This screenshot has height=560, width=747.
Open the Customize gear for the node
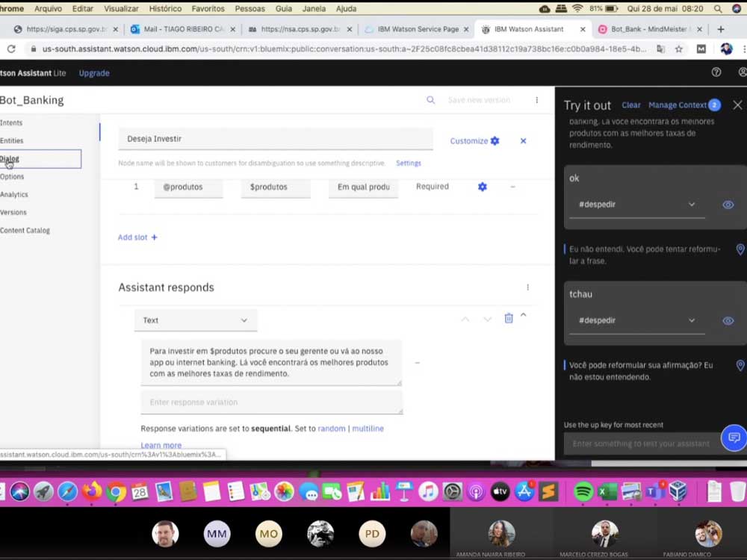[495, 141]
